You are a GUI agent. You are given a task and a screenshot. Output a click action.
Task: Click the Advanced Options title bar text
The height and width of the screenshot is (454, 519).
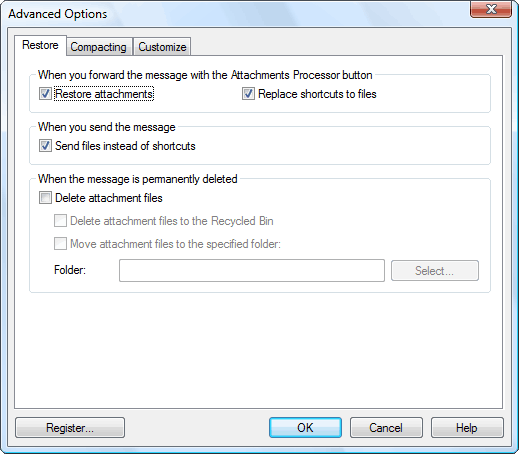coord(58,14)
